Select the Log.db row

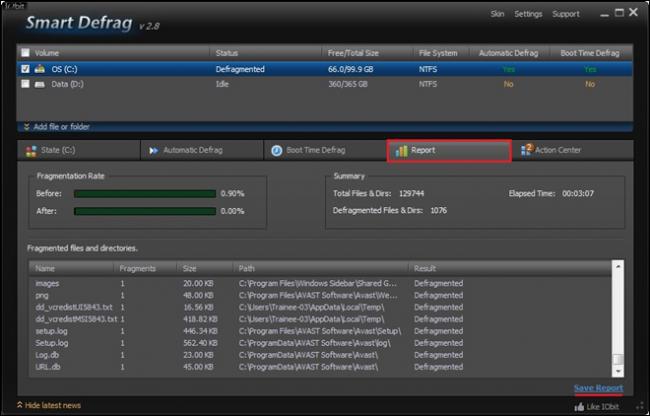(x=320, y=355)
